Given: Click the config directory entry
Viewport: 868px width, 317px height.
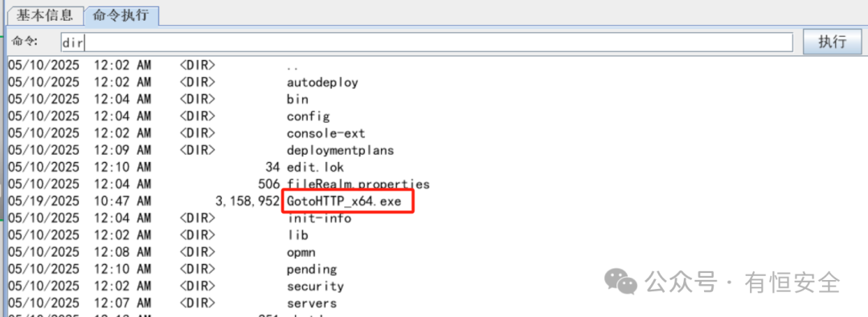Looking at the screenshot, I should (x=309, y=116).
